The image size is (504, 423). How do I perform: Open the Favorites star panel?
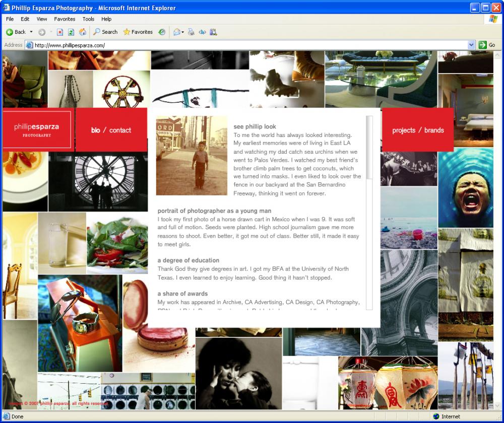pyautogui.click(x=138, y=32)
